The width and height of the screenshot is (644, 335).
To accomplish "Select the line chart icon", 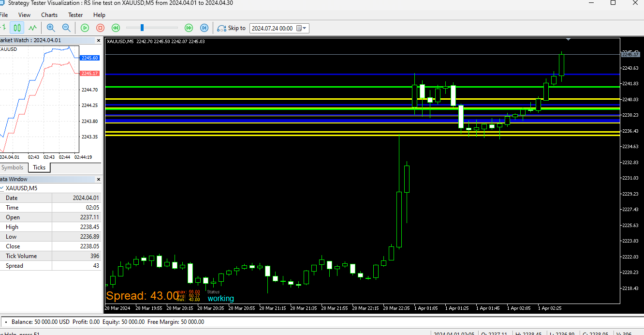I will coord(32,28).
